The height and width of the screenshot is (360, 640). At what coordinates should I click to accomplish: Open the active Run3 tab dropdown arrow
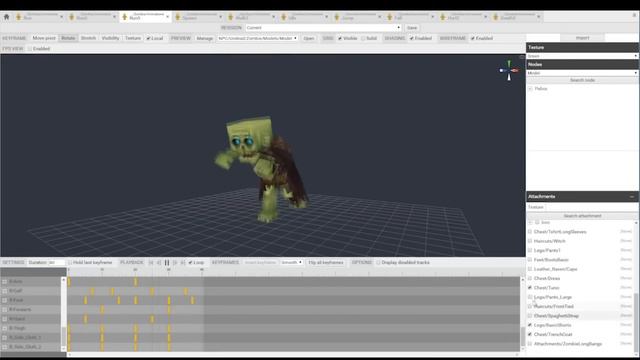coord(167,17)
